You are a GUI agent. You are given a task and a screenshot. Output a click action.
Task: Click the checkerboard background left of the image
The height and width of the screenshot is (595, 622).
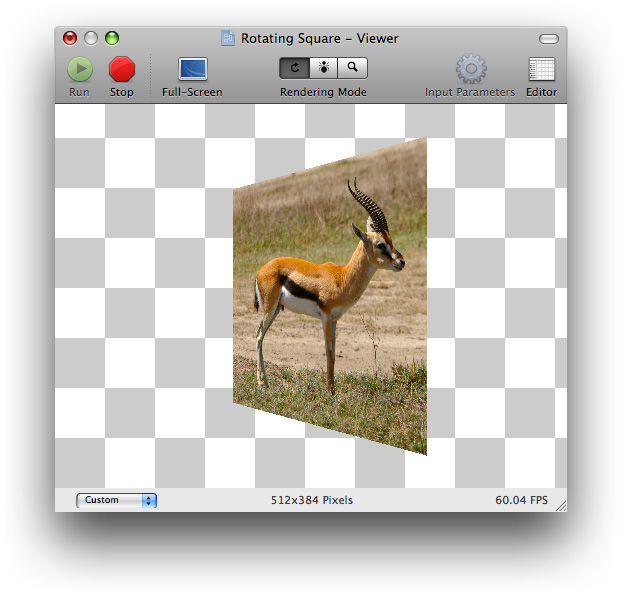[x=140, y=300]
